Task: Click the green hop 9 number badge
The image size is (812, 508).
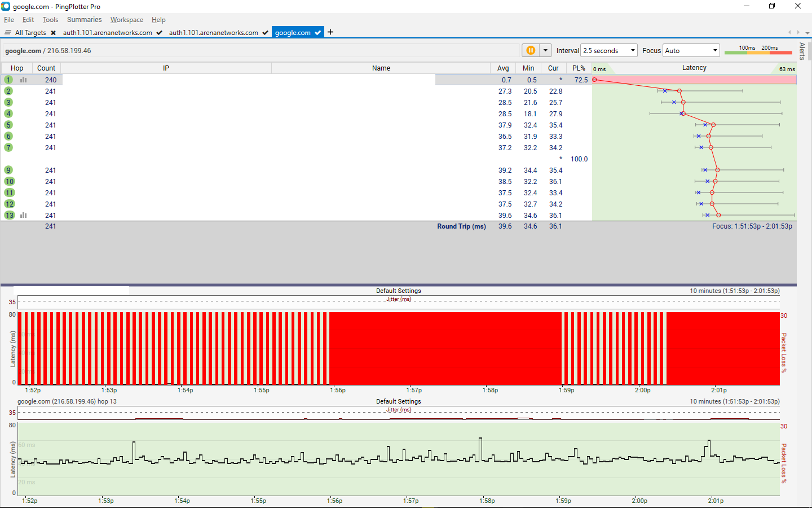Action: click(8, 170)
